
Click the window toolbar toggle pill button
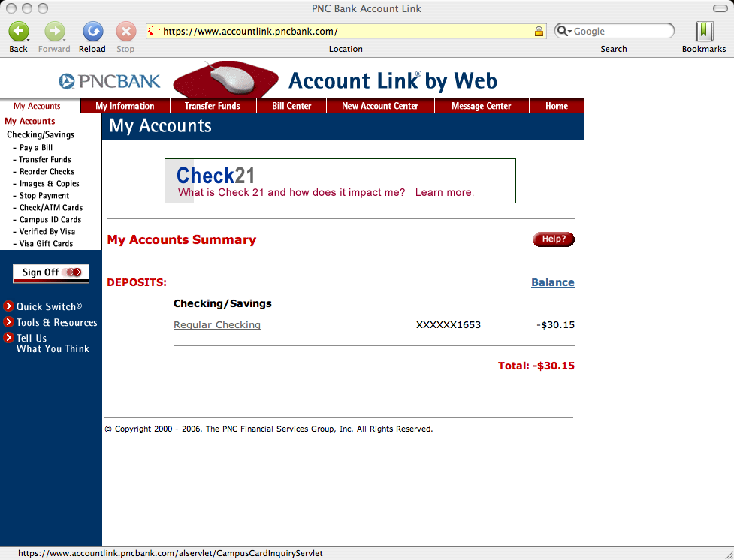720,8
